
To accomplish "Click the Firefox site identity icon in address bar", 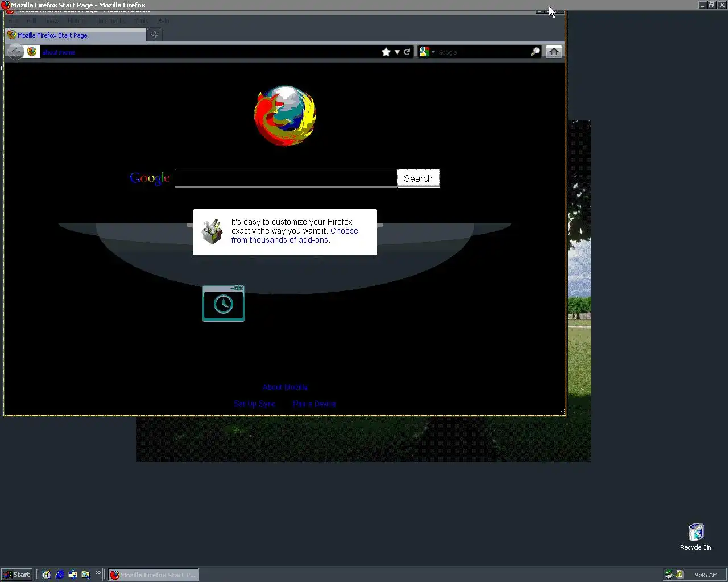I will pos(32,52).
